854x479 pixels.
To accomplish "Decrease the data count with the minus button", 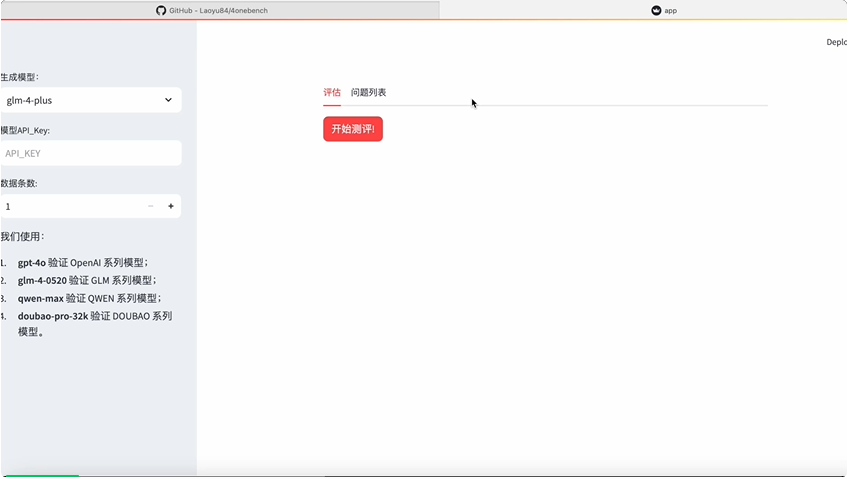I will pyautogui.click(x=151, y=207).
